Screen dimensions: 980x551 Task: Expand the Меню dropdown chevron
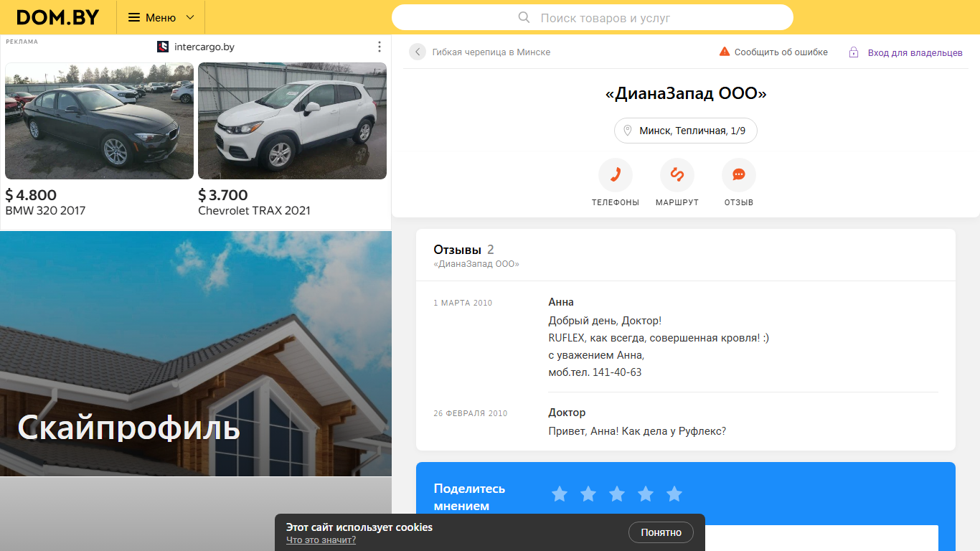(x=190, y=17)
